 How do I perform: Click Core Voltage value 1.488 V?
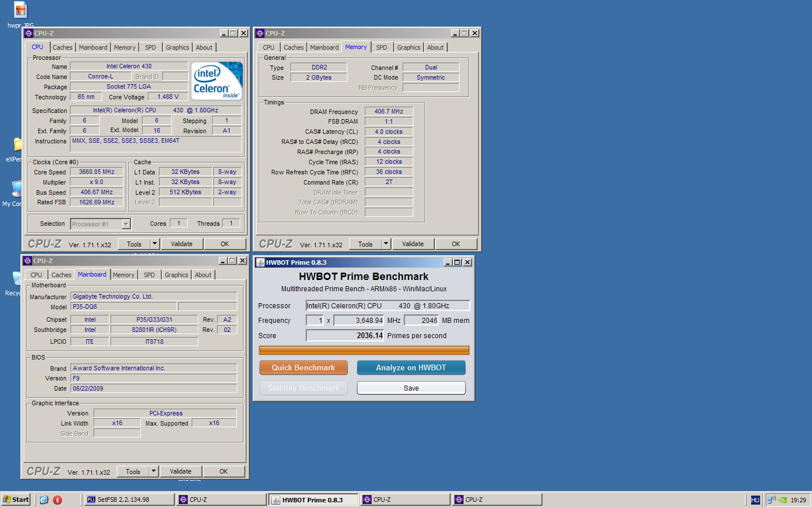(168, 97)
